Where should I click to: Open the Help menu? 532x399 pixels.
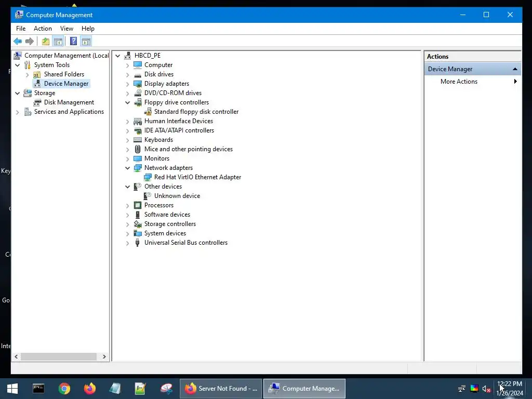(88, 29)
